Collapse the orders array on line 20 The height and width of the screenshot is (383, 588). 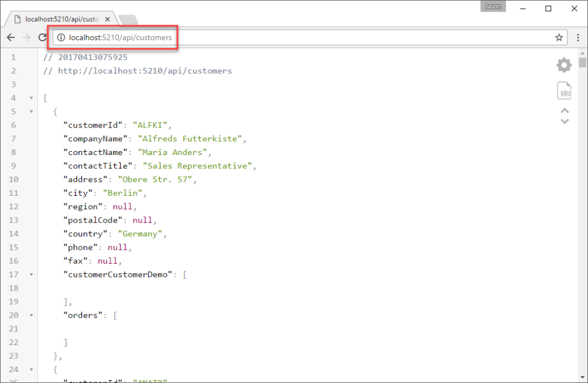click(x=32, y=315)
